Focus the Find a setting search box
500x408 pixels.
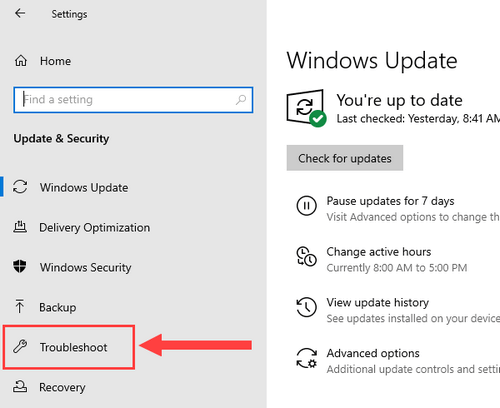click(133, 100)
